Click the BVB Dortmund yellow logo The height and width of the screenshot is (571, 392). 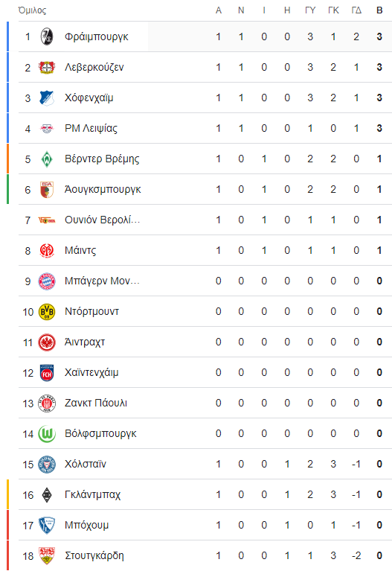[x=47, y=312]
